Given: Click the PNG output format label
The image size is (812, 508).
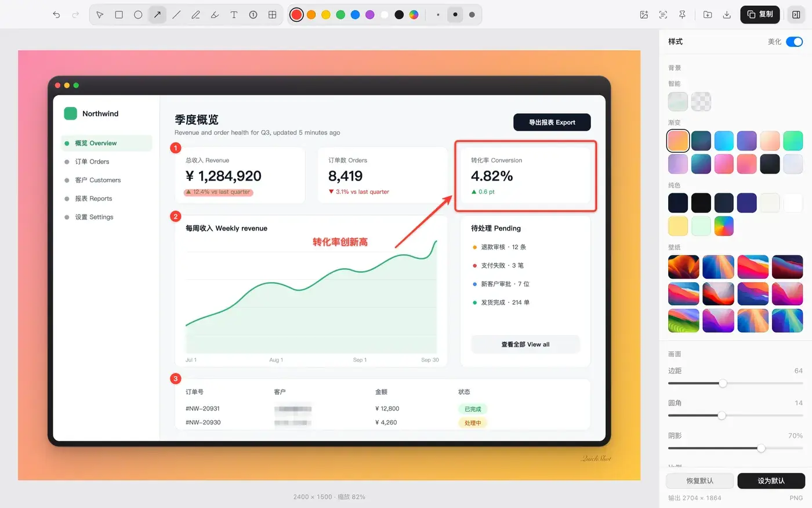Looking at the screenshot, I should (796, 498).
